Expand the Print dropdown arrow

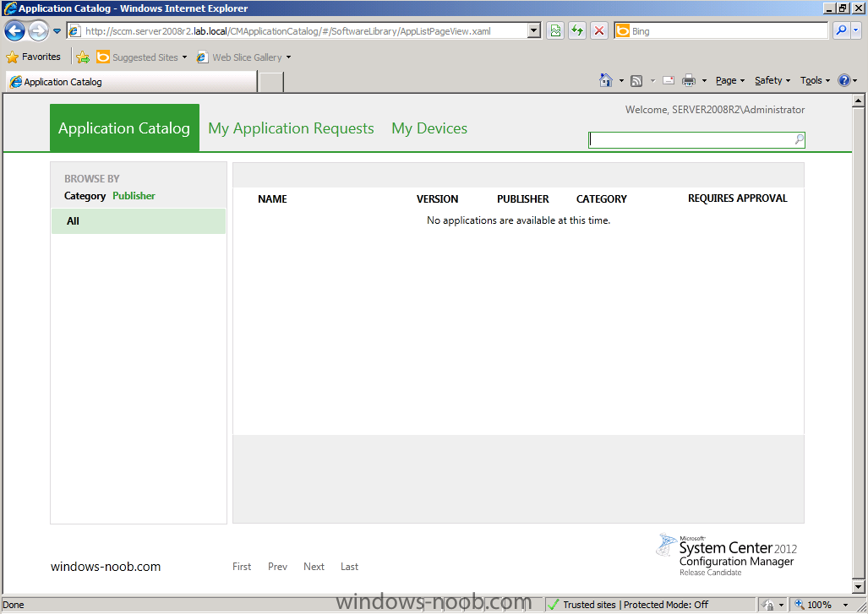click(x=704, y=81)
